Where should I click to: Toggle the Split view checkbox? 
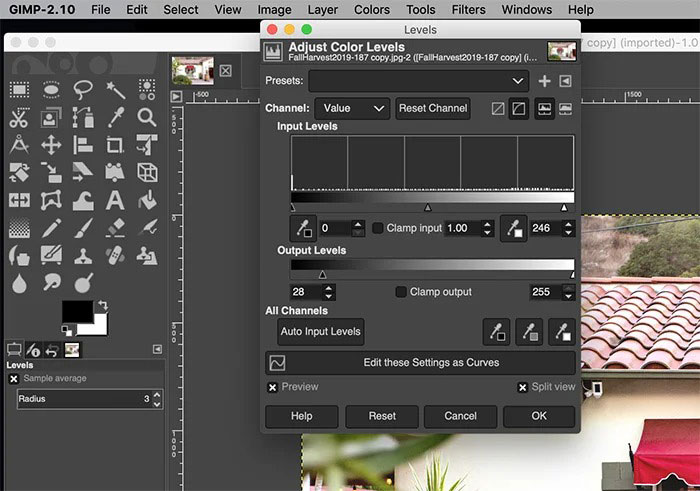click(x=522, y=387)
